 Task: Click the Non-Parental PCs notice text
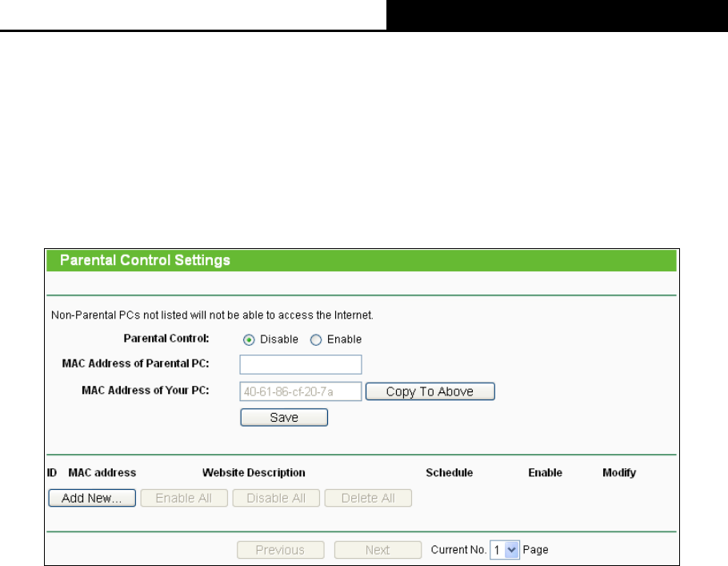212,315
